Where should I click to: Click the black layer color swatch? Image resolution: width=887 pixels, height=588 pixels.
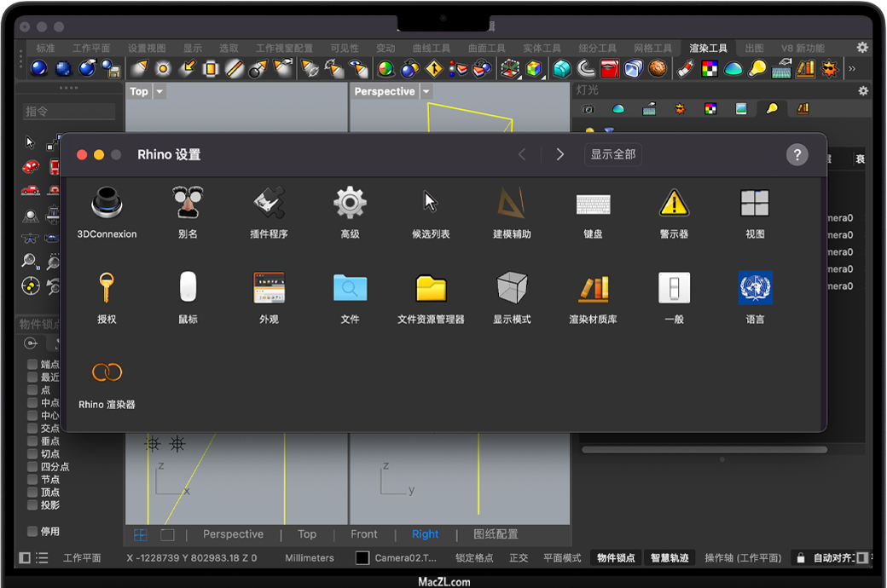(362, 558)
